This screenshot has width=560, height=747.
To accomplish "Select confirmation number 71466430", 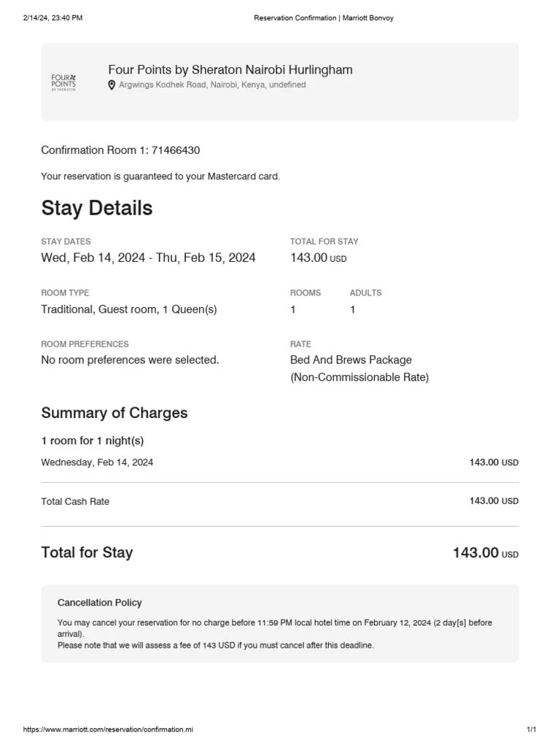I will tap(176, 150).
